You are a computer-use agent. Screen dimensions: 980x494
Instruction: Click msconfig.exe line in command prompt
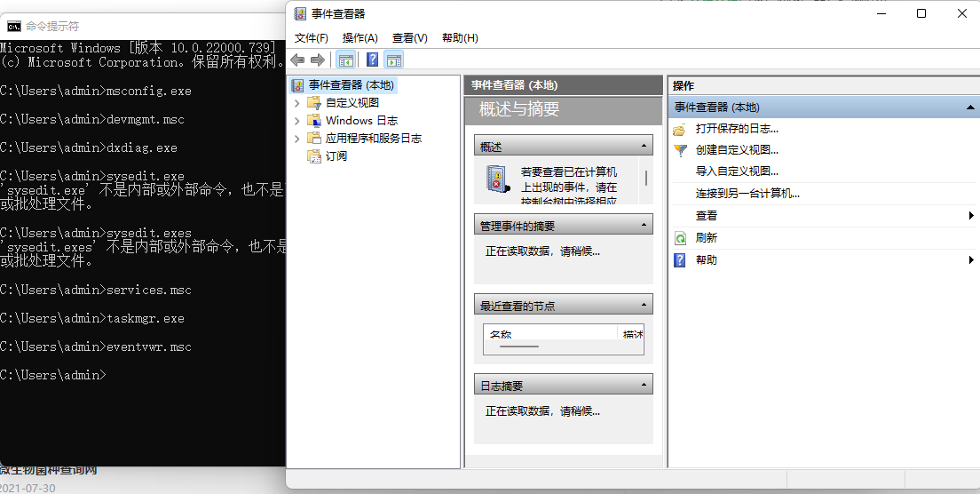point(96,91)
